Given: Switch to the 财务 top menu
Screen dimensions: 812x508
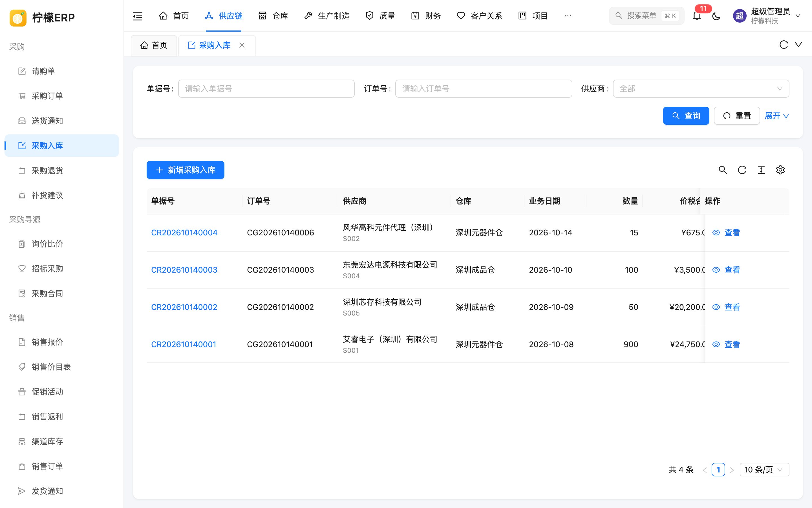Looking at the screenshot, I should tap(426, 16).
